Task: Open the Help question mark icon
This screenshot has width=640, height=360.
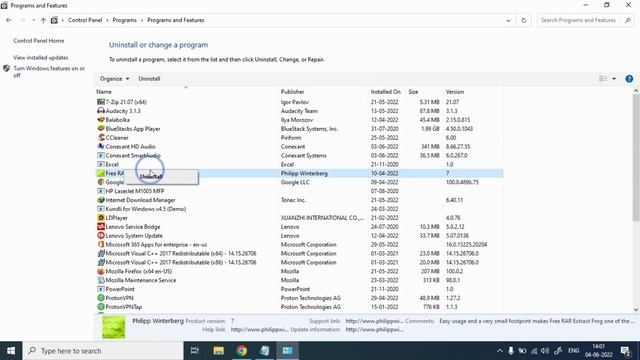Action: click(629, 79)
